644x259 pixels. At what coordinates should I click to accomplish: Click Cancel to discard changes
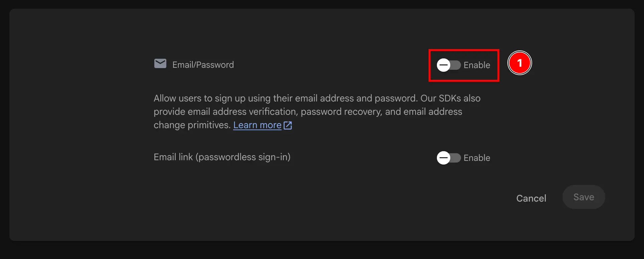(x=531, y=198)
